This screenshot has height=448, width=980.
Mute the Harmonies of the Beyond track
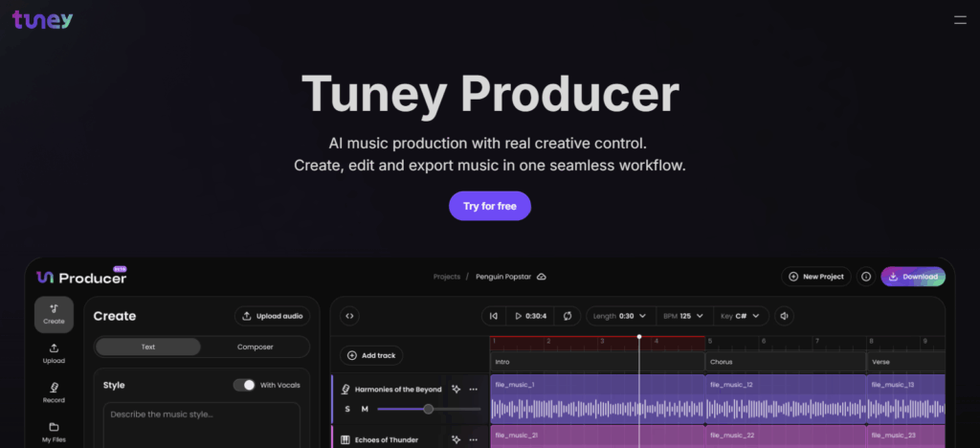pos(365,409)
